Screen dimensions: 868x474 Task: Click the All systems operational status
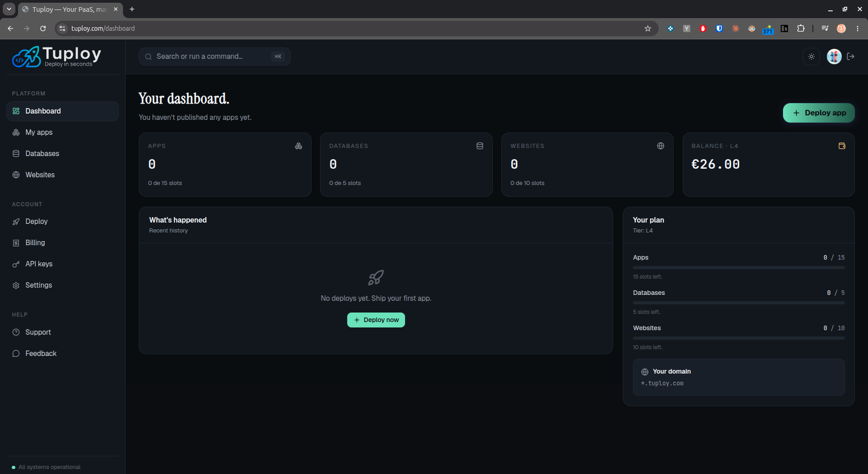[46, 467]
